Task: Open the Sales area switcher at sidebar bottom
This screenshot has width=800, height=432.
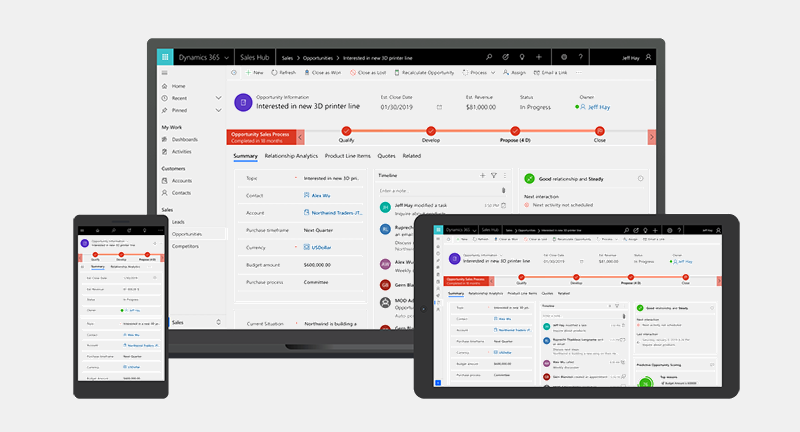Action: pos(219,322)
